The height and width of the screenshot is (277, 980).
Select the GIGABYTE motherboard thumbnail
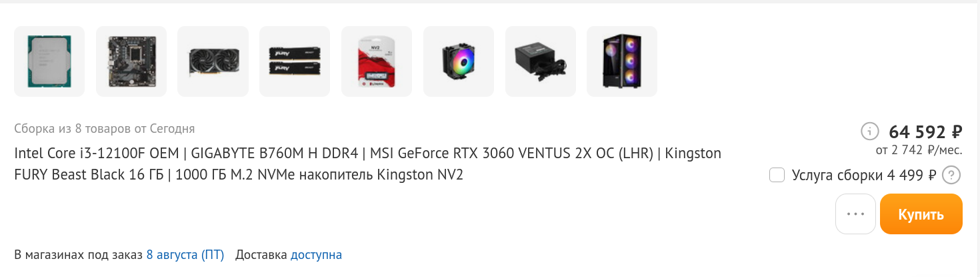point(131,61)
